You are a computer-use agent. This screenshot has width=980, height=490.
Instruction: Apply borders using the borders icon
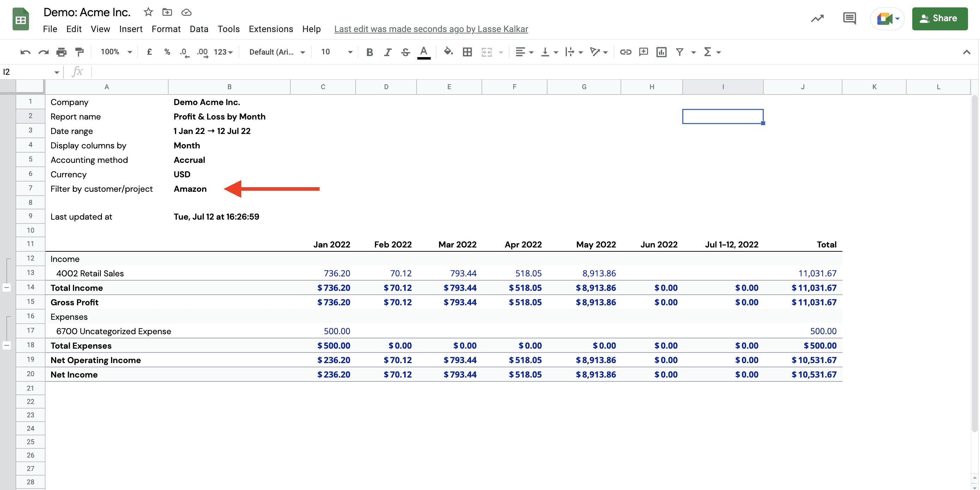(467, 52)
